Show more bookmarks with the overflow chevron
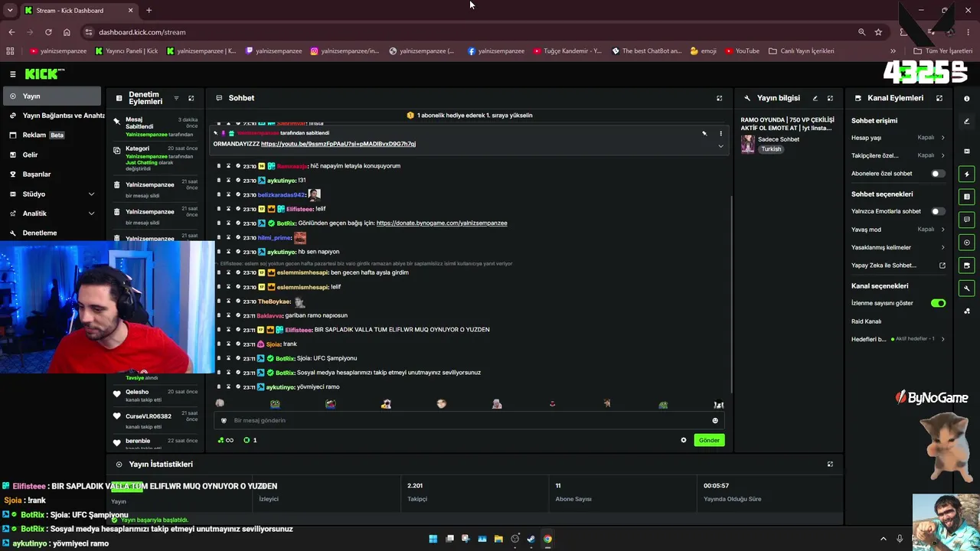Image resolution: width=980 pixels, height=551 pixels. pos(893,51)
